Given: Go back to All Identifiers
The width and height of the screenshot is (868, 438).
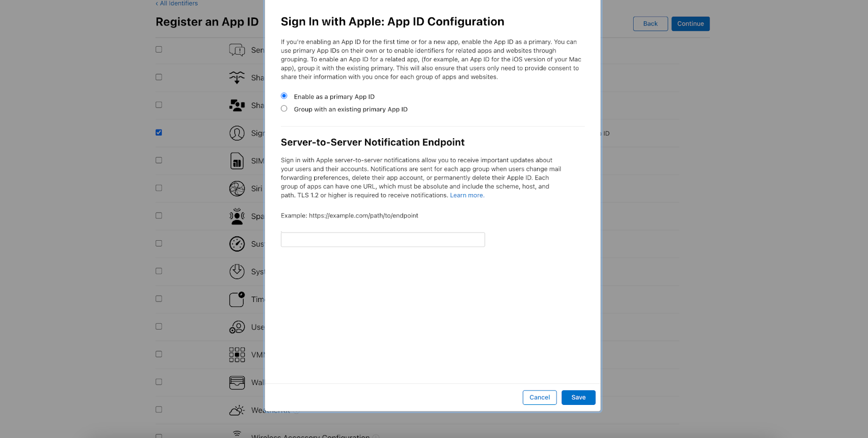Looking at the screenshot, I should pyautogui.click(x=177, y=3).
